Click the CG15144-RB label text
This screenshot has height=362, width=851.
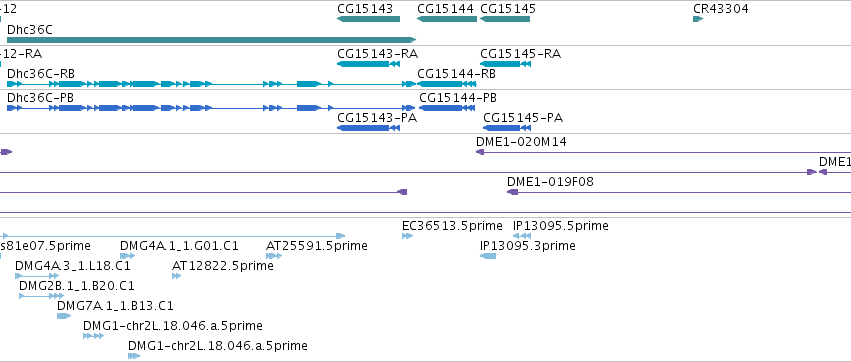[456, 74]
